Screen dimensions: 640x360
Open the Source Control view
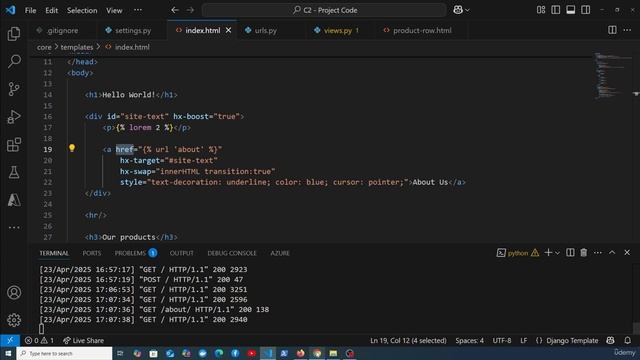(14, 89)
